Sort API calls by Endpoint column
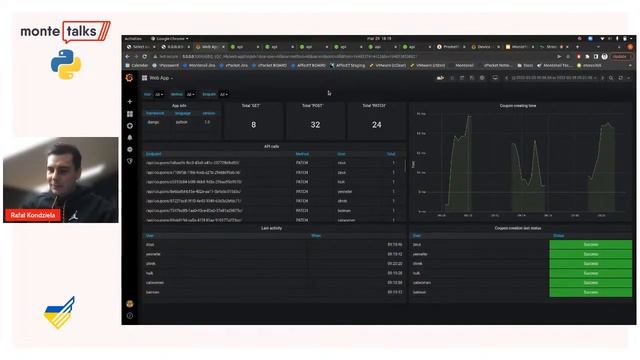 (x=153, y=154)
